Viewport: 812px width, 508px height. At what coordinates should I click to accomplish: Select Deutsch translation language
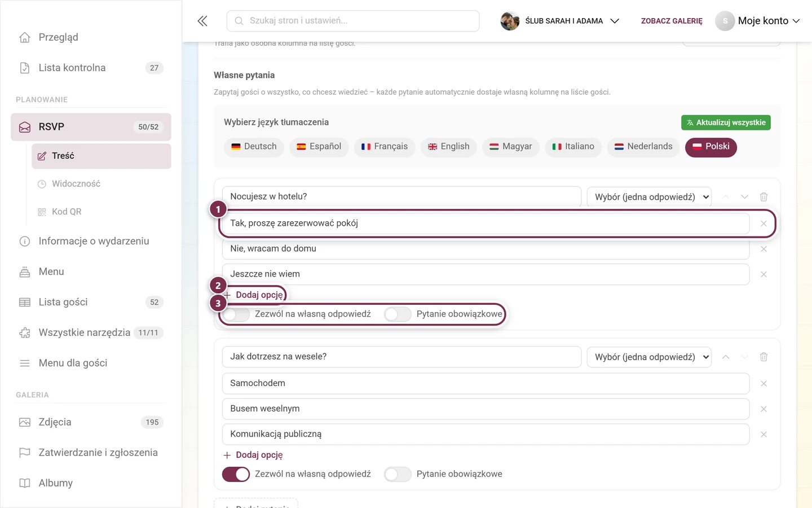coord(254,147)
